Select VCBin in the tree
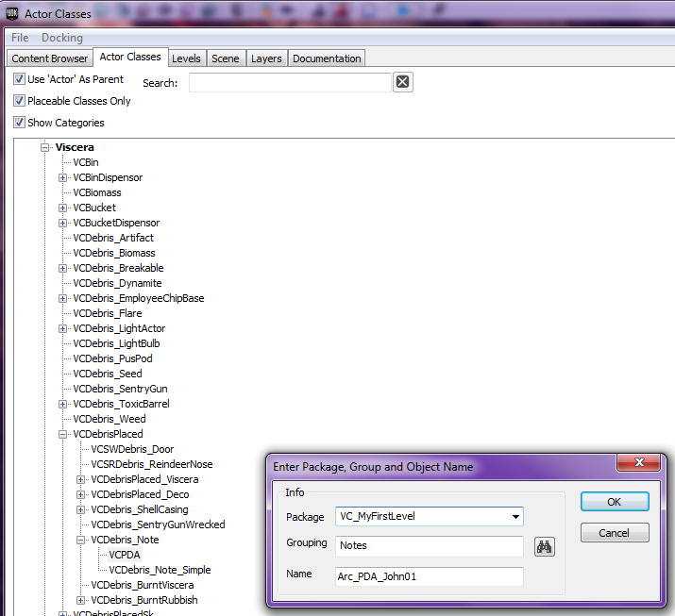Viewport: 675px width, 616px height. (86, 162)
